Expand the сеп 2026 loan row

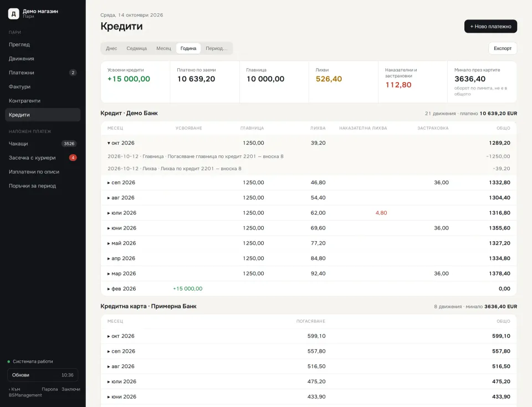[x=309, y=182]
